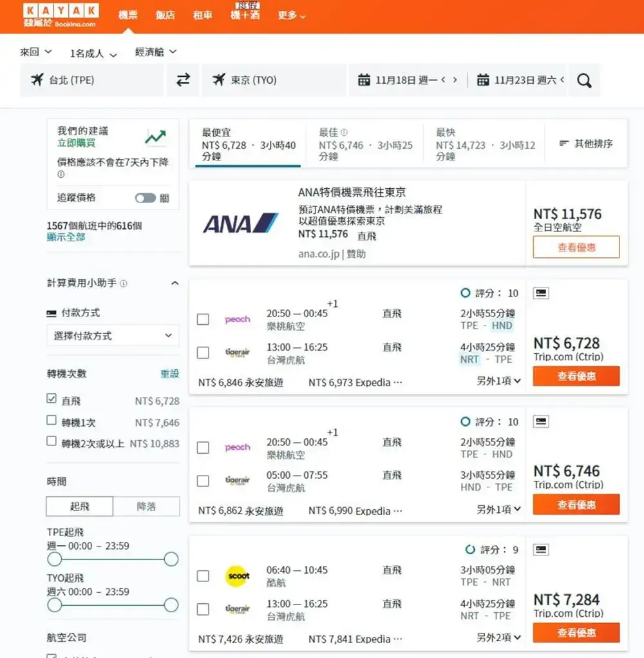Viewport: 644px width, 658px height.
Task: Select Peach 20:50 flight in NT$ 6,746 result
Action: pos(204,448)
